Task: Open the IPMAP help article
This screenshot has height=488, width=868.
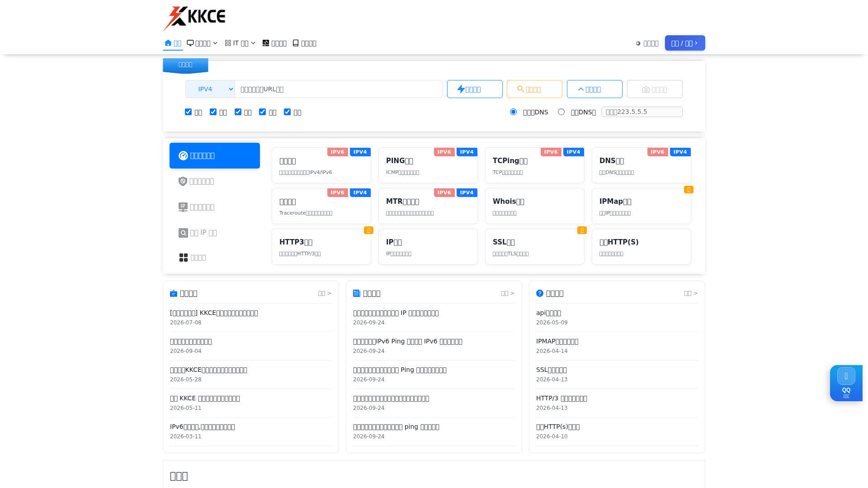Action: click(557, 341)
